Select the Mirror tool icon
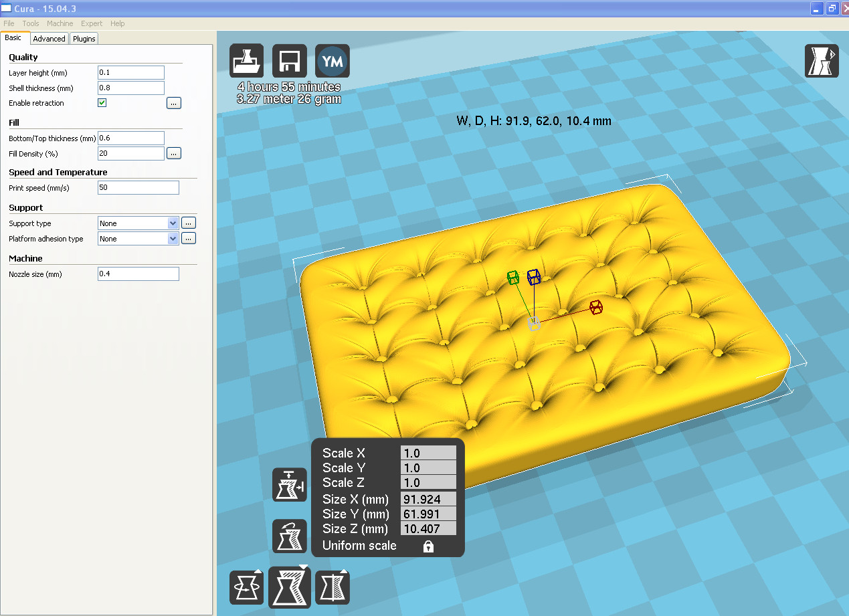The height and width of the screenshot is (616, 849). point(333,587)
